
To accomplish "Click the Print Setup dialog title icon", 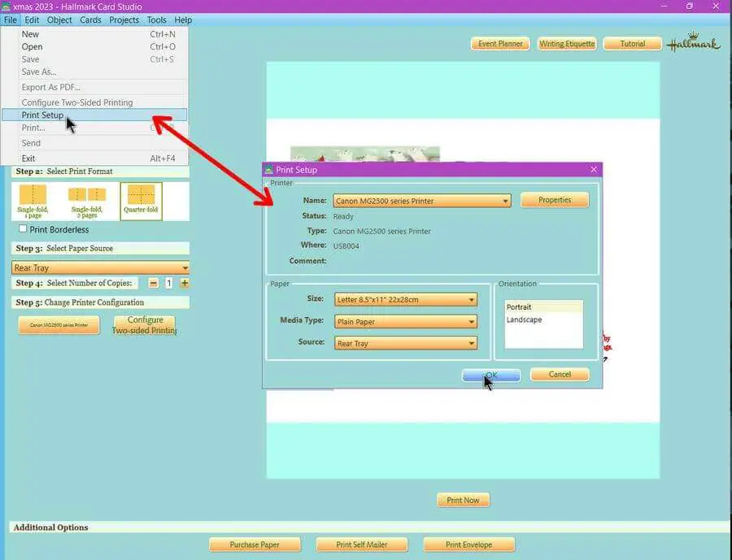I will point(268,170).
